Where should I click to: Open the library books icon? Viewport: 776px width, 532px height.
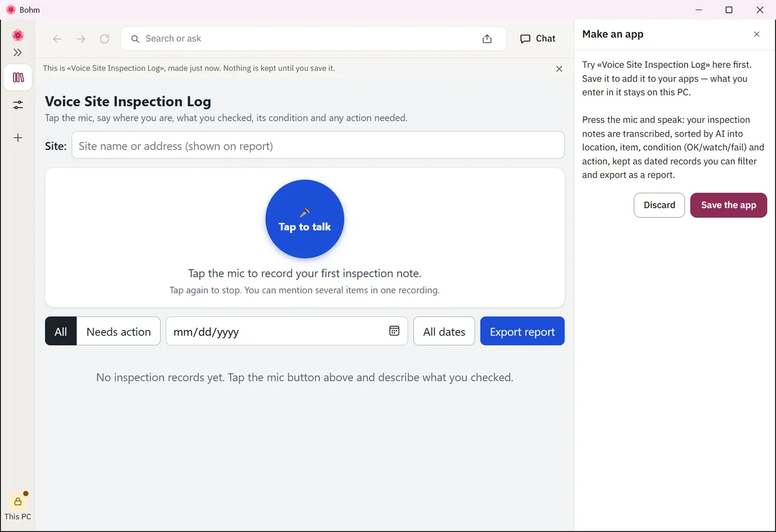click(x=18, y=78)
